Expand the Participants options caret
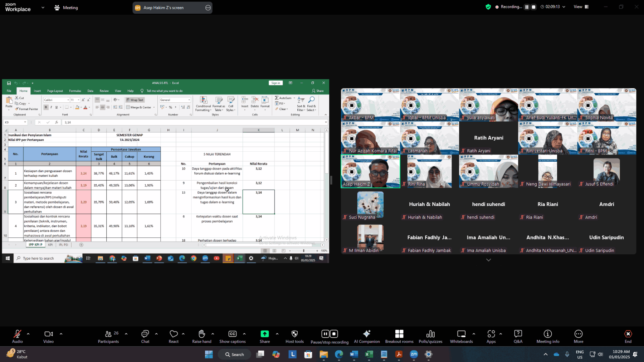This screenshot has height=362, width=644. (x=126, y=334)
